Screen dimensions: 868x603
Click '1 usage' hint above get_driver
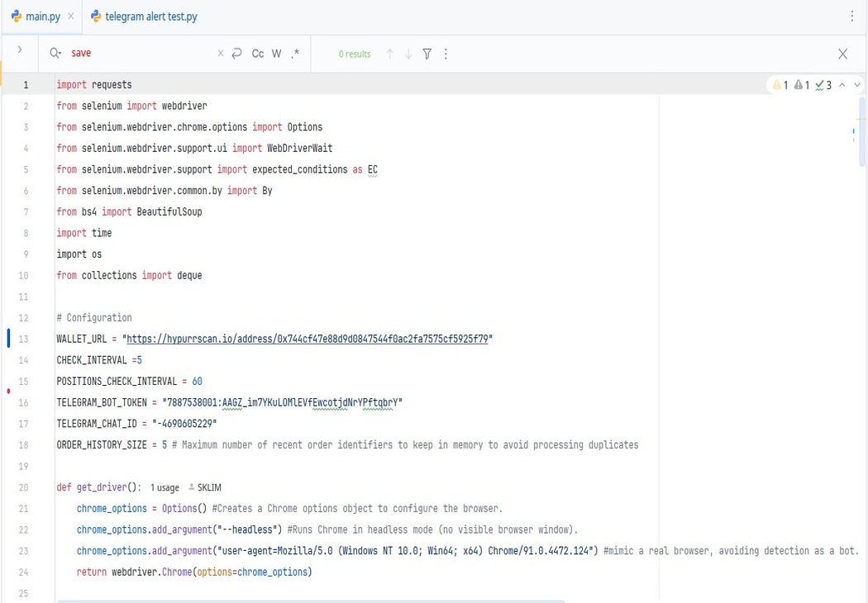click(x=165, y=488)
